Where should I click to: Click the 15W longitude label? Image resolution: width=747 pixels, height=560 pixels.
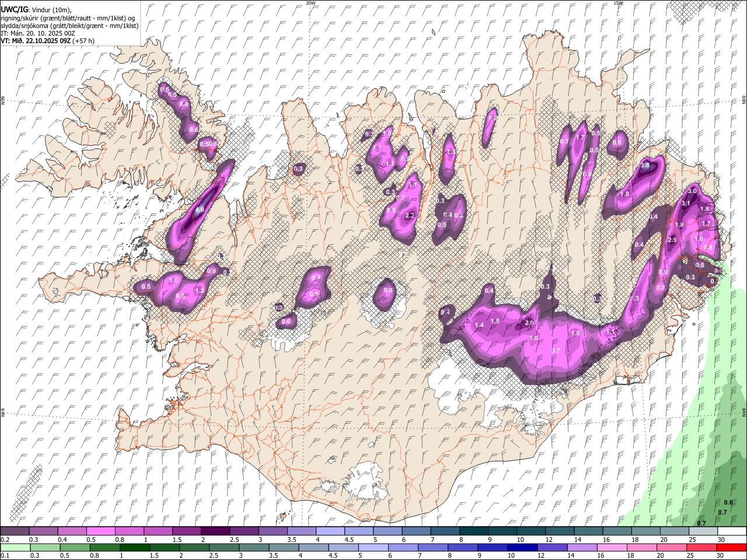618,3
